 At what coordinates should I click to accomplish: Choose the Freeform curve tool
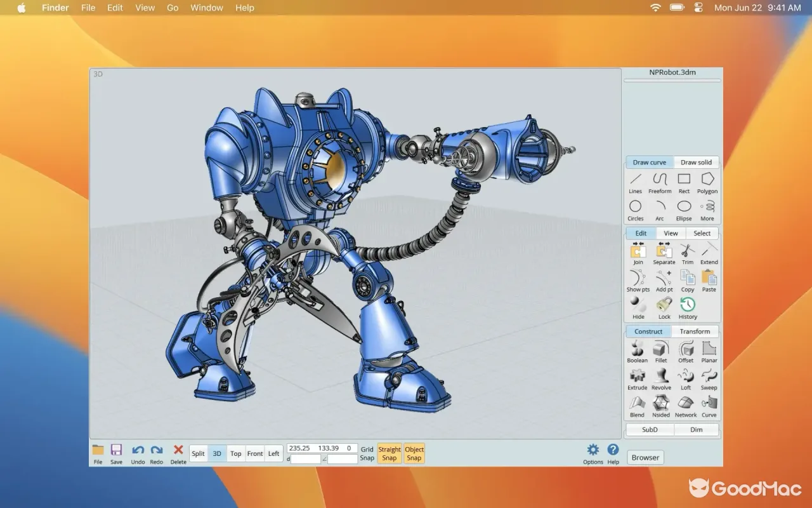point(660,182)
